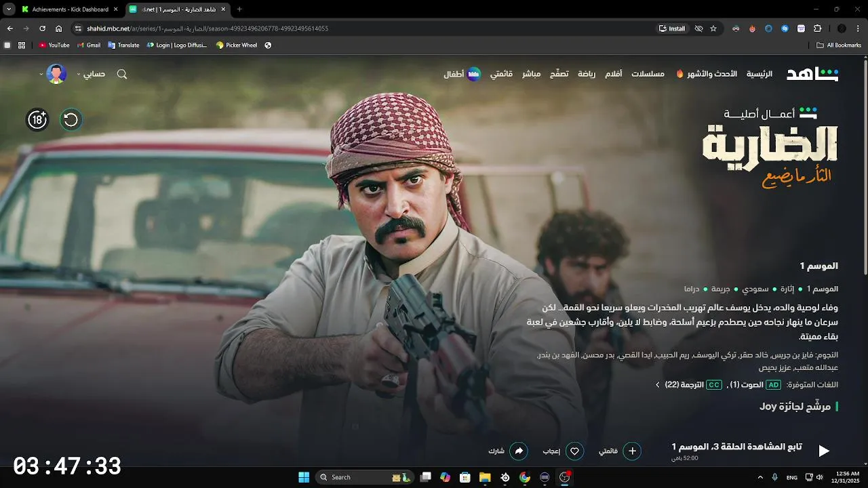Close the Kick Dashboard tab
Image resolution: width=868 pixels, height=488 pixels.
(x=115, y=9)
